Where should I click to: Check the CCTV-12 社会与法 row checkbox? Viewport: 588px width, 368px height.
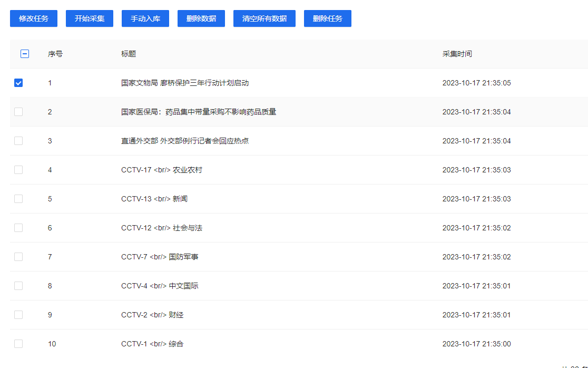[x=18, y=228]
